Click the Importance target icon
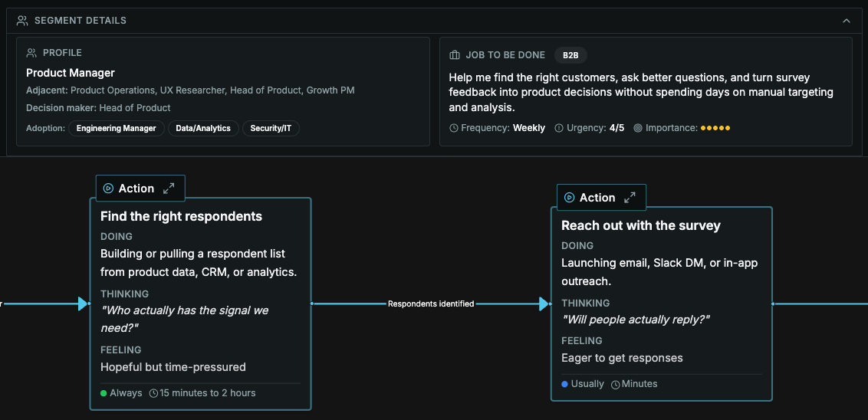 point(638,129)
